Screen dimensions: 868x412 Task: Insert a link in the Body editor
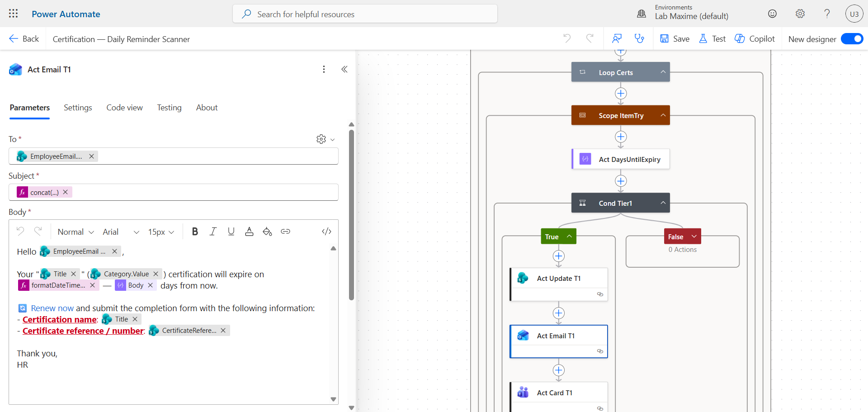(x=285, y=232)
